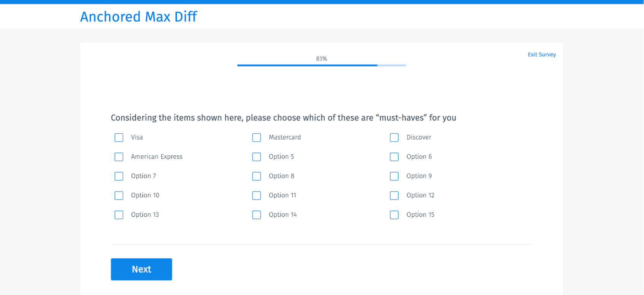Click the question text about must-haves

pyautogui.click(x=283, y=118)
